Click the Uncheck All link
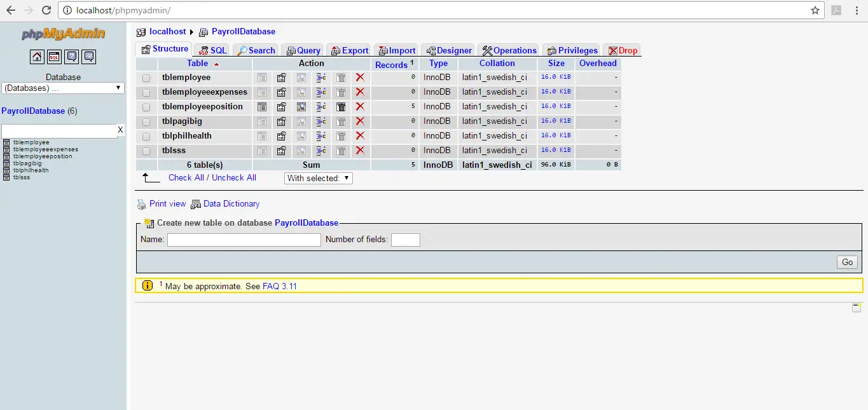The image size is (868, 410). (234, 177)
